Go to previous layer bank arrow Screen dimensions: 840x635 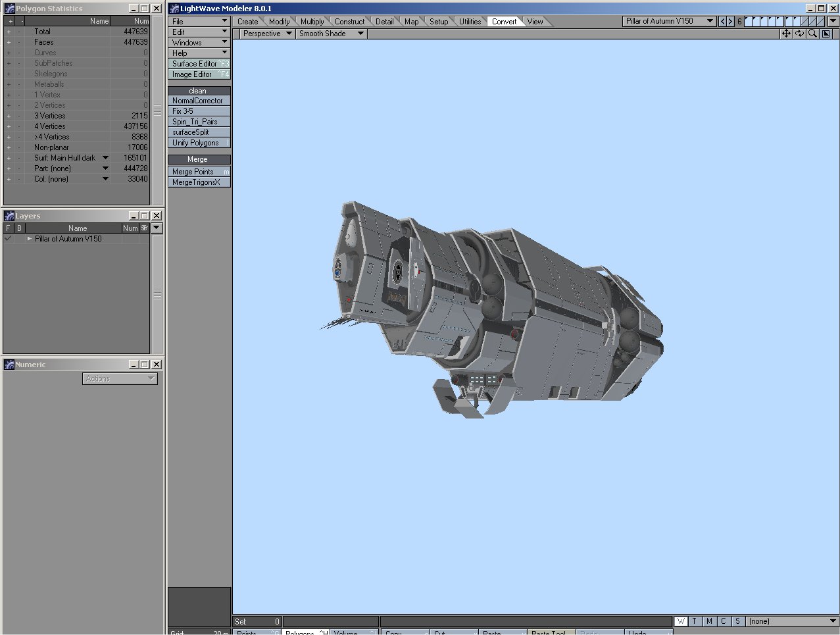(x=723, y=22)
